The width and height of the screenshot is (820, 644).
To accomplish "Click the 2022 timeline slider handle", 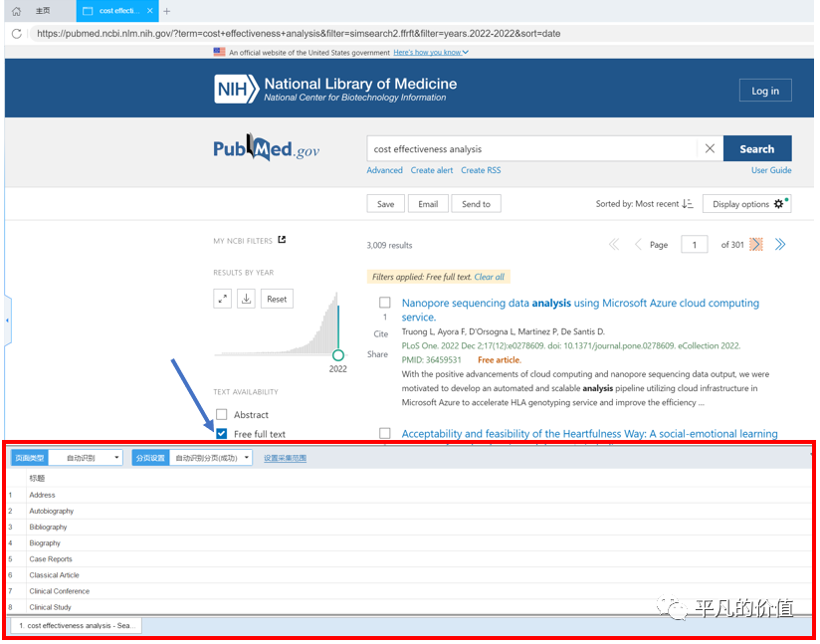I will pos(338,355).
